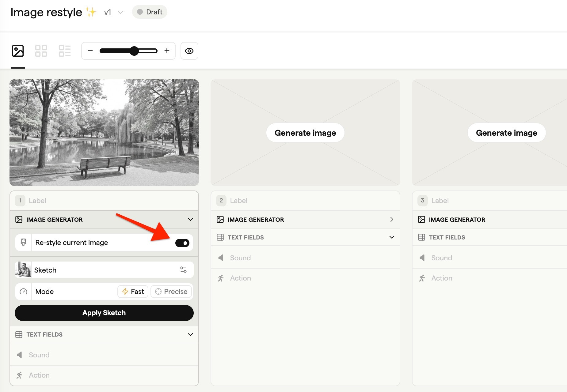
Task: Open the Sketch style settings icon
Action: (x=184, y=270)
